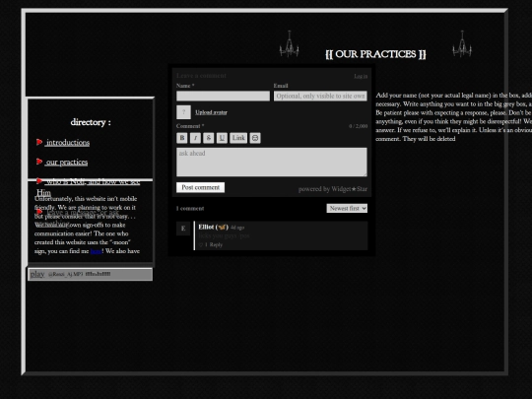Click the spoiler icon after Link button

pos(255,138)
